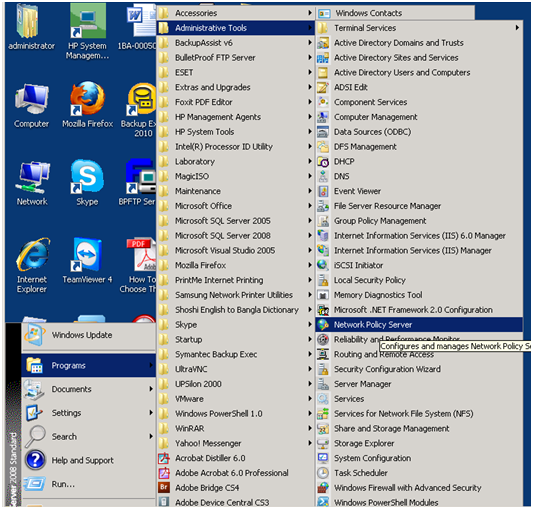The width and height of the screenshot is (533, 509).
Task: Click the HP System Management desktop shortcut
Action: click(x=87, y=21)
